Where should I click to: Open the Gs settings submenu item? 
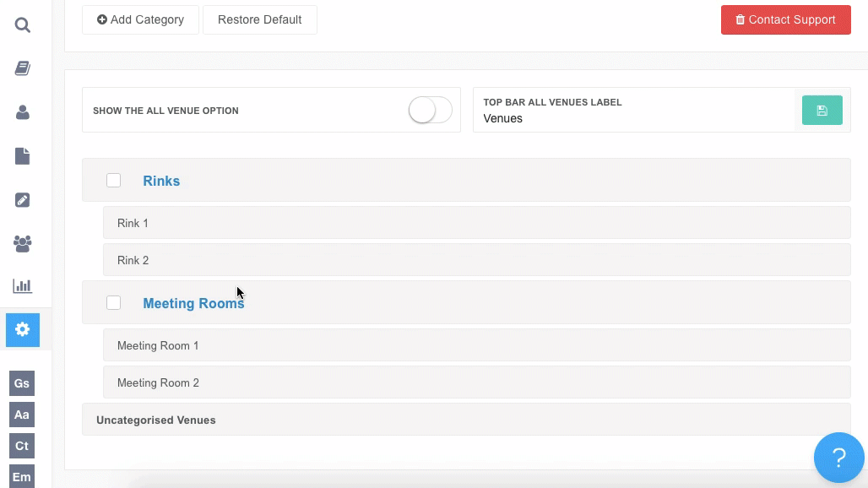click(x=22, y=383)
